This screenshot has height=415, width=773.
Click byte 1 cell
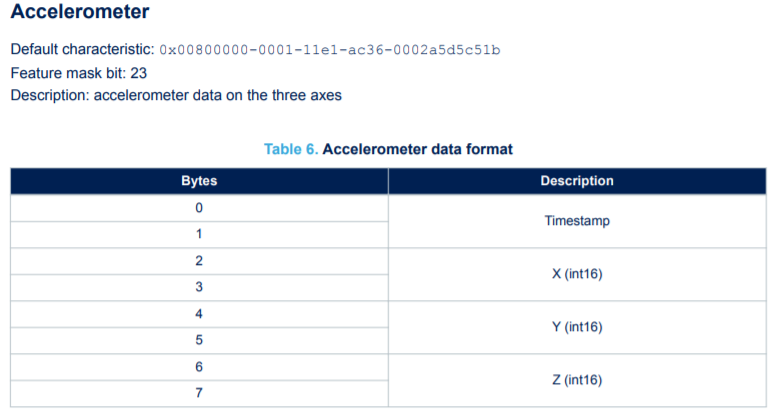click(199, 234)
